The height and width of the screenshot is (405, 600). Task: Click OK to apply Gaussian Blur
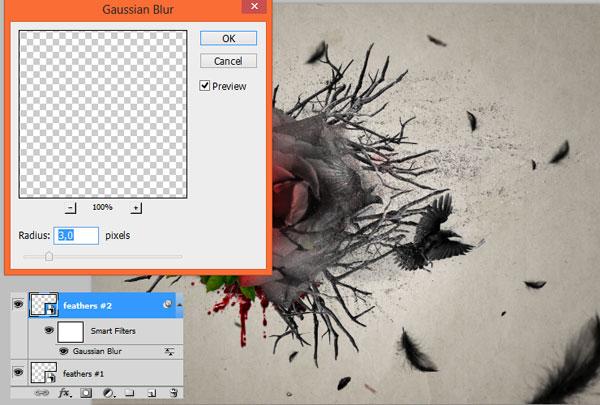coord(228,38)
